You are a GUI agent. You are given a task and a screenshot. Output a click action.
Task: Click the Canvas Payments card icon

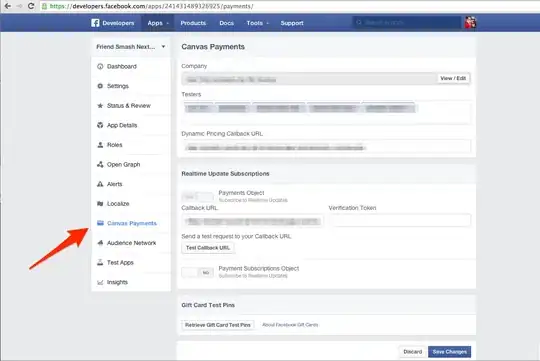(100, 223)
